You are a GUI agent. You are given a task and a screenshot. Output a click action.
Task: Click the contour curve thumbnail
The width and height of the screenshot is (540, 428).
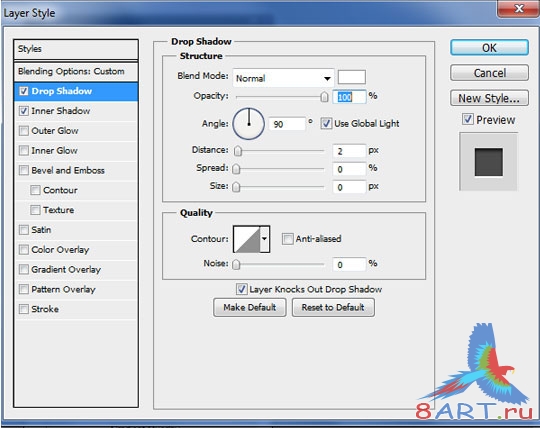(x=247, y=239)
